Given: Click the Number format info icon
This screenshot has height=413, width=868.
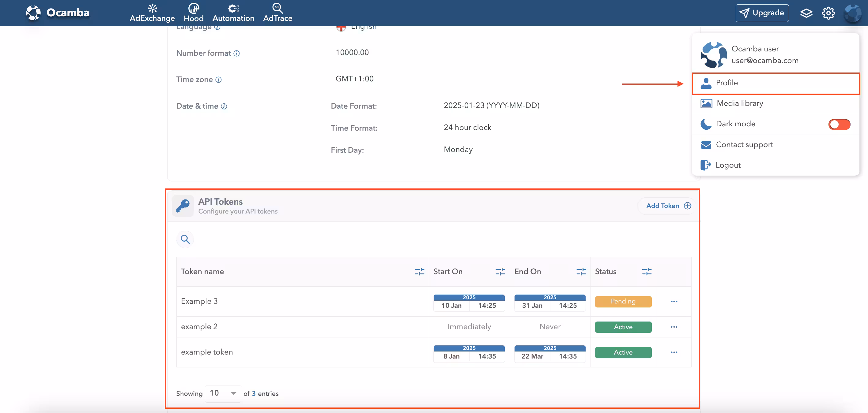Looking at the screenshot, I should click(236, 54).
